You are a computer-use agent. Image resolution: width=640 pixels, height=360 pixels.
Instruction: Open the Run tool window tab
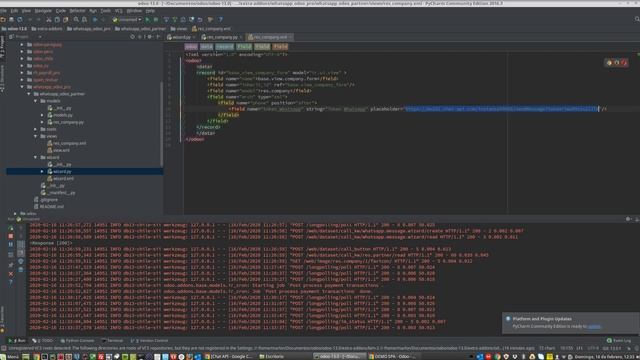[x=17, y=340]
